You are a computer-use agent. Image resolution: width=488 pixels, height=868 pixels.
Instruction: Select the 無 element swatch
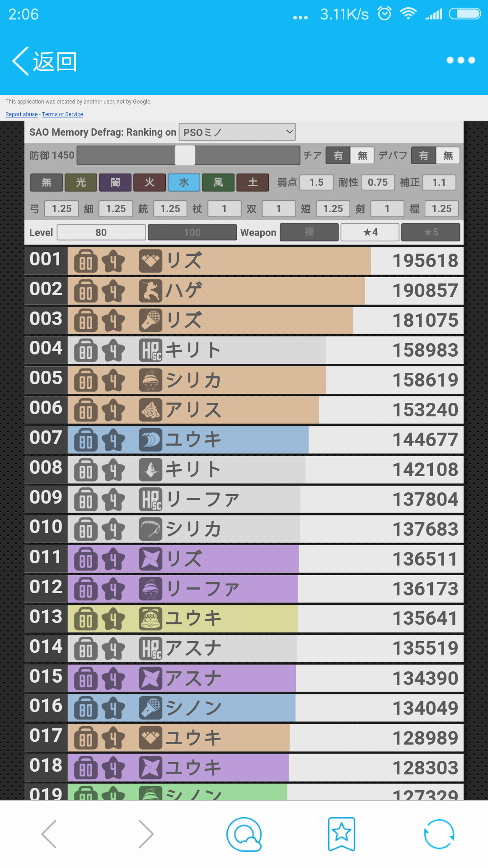pos(47,182)
